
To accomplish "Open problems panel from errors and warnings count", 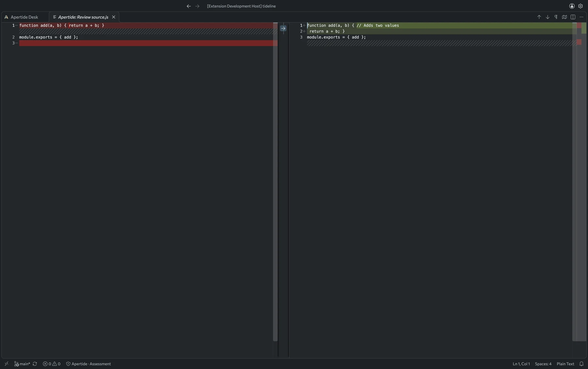I will tap(52, 364).
